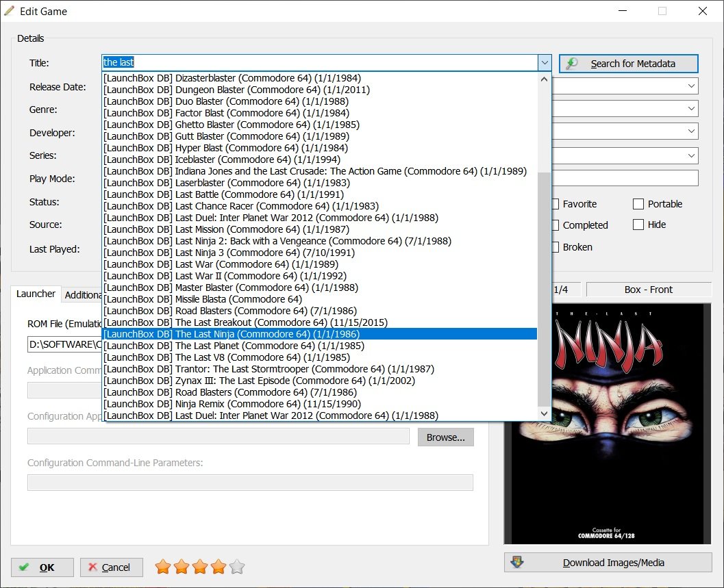The width and height of the screenshot is (724, 588).
Task: Click the Cancel button
Action: (111, 567)
